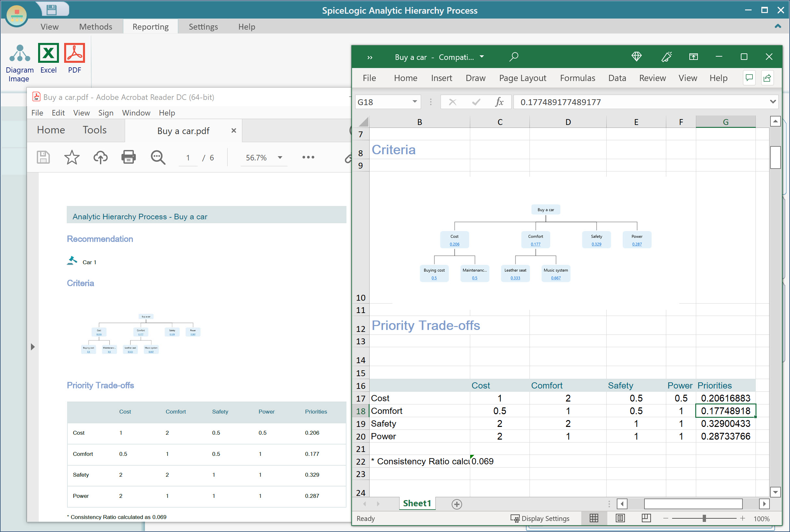Open Acrobat's more tools ellipsis
This screenshot has width=790, height=532.
(x=308, y=157)
